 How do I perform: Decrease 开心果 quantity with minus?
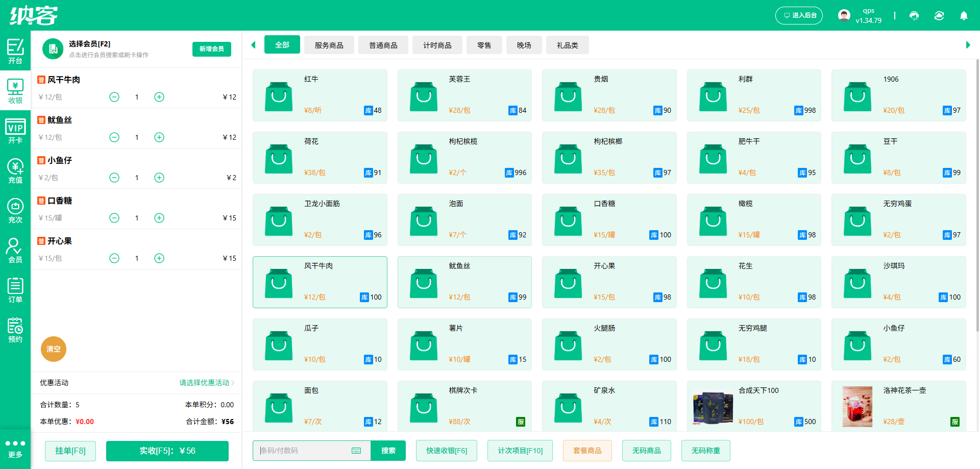pos(114,258)
